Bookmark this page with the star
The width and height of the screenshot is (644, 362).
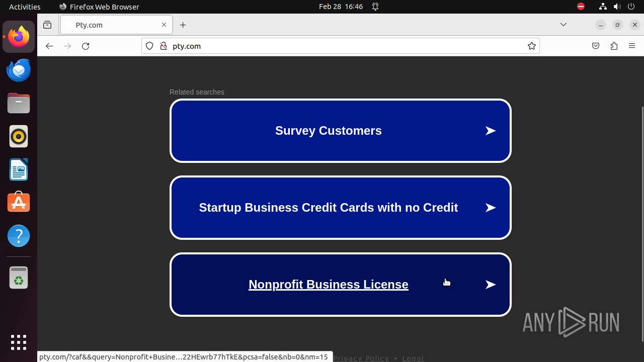531,46
